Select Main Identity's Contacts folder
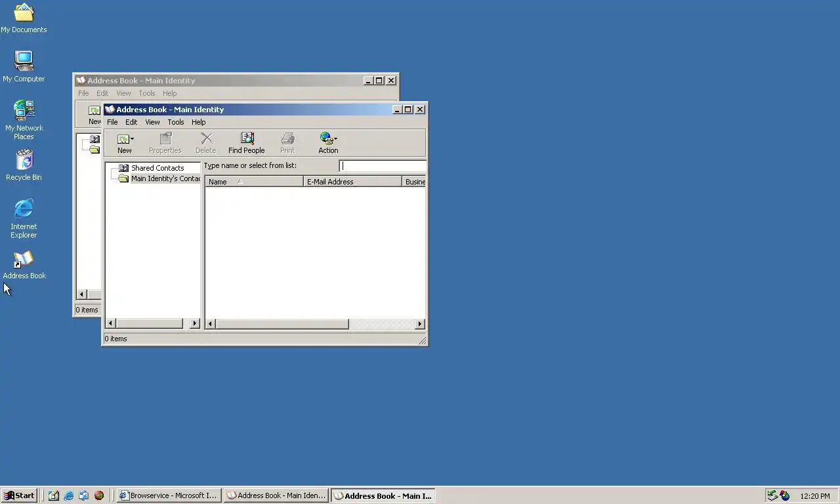This screenshot has height=504, width=840. pyautogui.click(x=165, y=178)
